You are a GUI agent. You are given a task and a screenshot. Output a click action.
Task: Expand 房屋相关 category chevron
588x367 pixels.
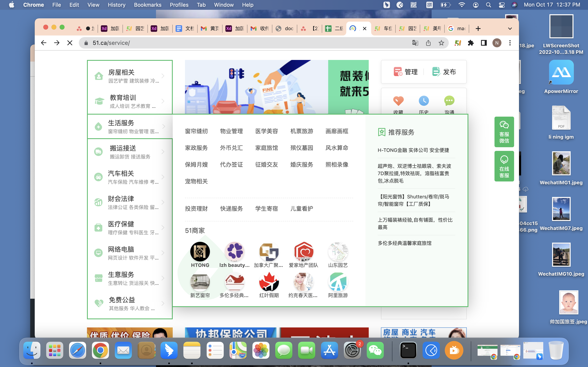[x=163, y=76]
